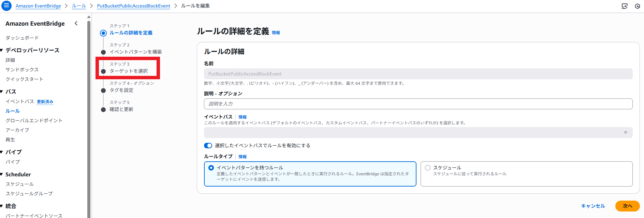644x218 pixels.
Task: Click the 次へ button
Action: click(x=627, y=206)
